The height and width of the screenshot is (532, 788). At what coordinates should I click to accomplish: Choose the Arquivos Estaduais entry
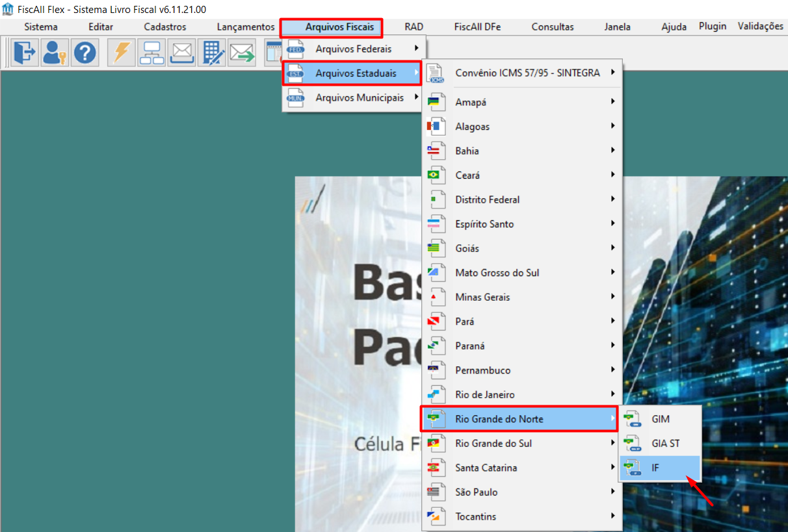(352, 73)
